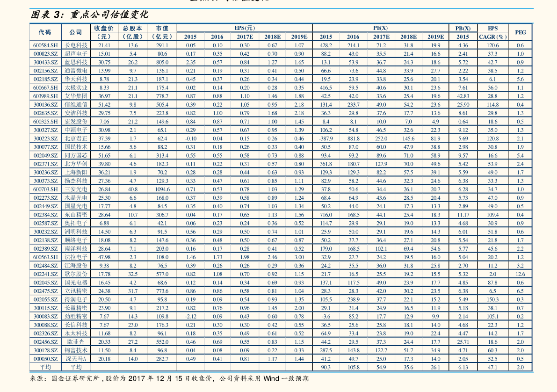Click the 公司 column header

click(76, 32)
